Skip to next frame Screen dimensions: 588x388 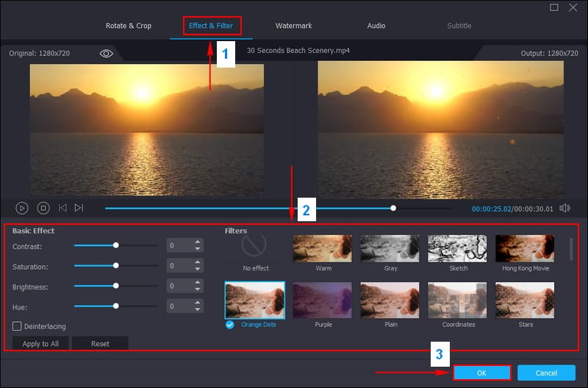[79, 208]
